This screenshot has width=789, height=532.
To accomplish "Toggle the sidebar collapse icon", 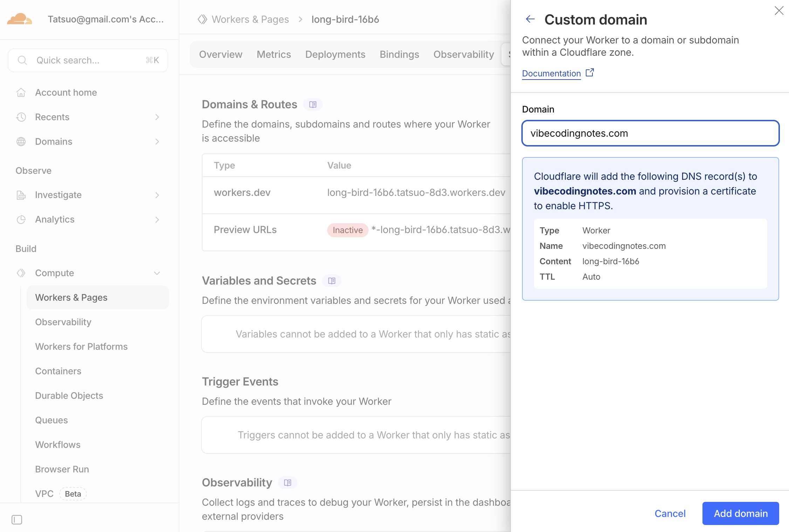I will click(x=17, y=519).
